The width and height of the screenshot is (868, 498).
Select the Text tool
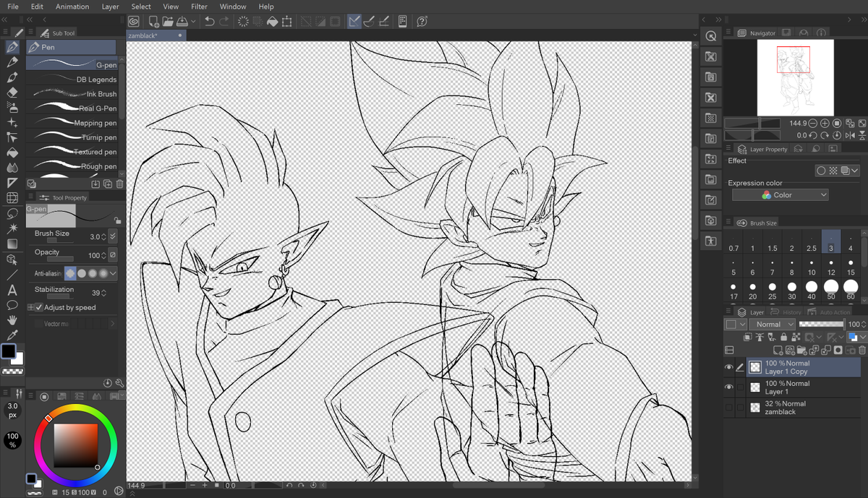tap(12, 290)
